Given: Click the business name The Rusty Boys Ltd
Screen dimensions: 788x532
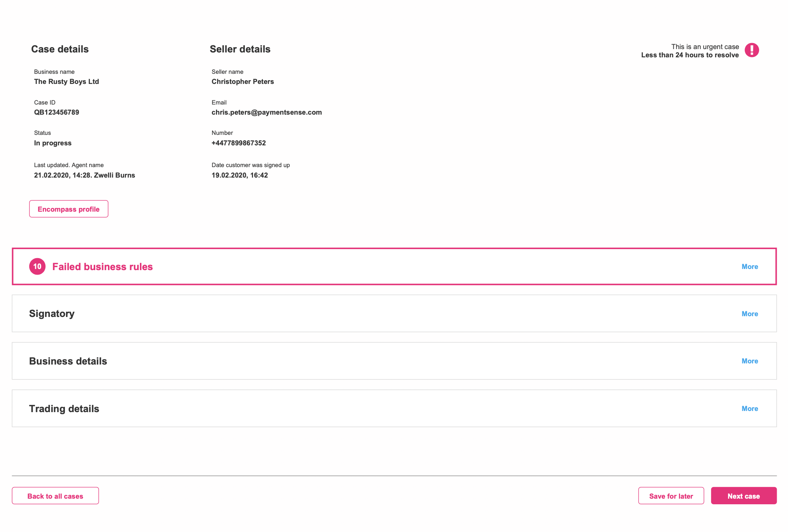Looking at the screenshot, I should click(66, 82).
